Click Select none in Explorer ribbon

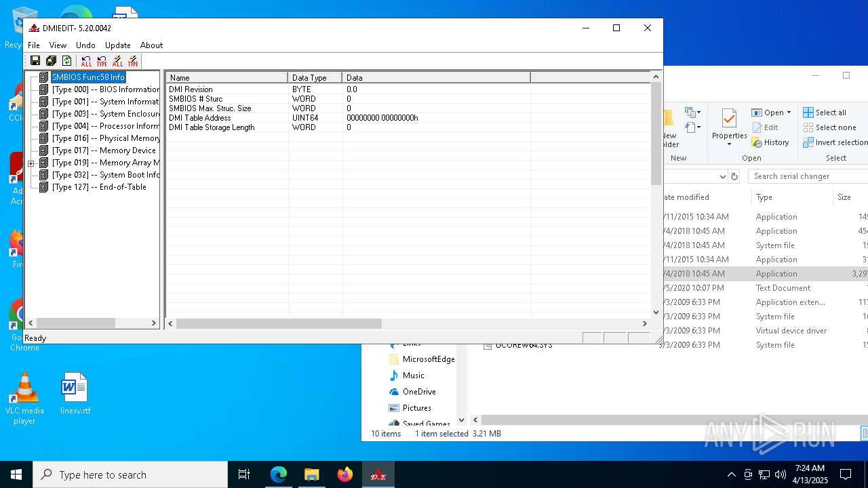(x=830, y=127)
